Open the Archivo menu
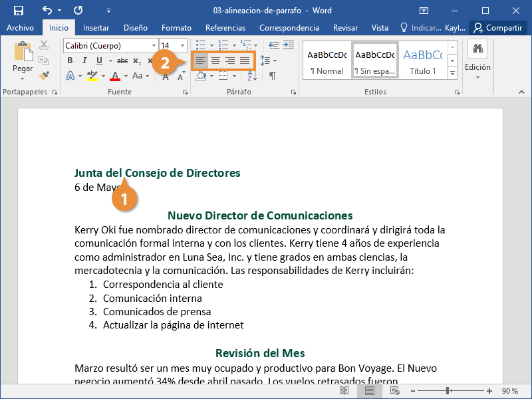This screenshot has height=399, width=532. click(x=20, y=28)
